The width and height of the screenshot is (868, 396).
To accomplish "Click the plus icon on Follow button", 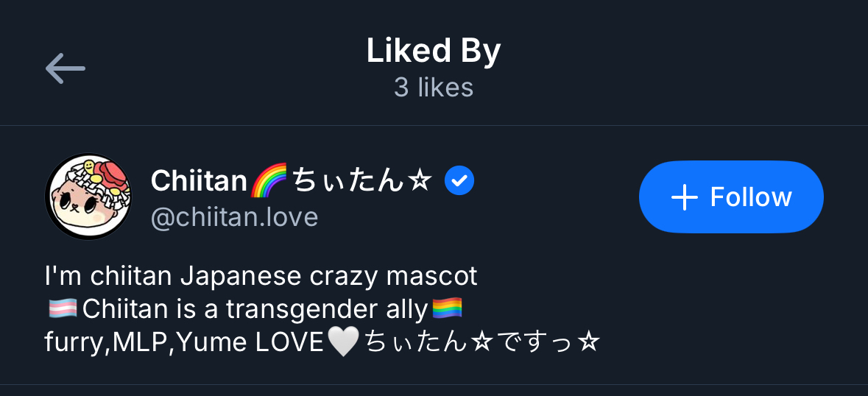I will 685,197.
